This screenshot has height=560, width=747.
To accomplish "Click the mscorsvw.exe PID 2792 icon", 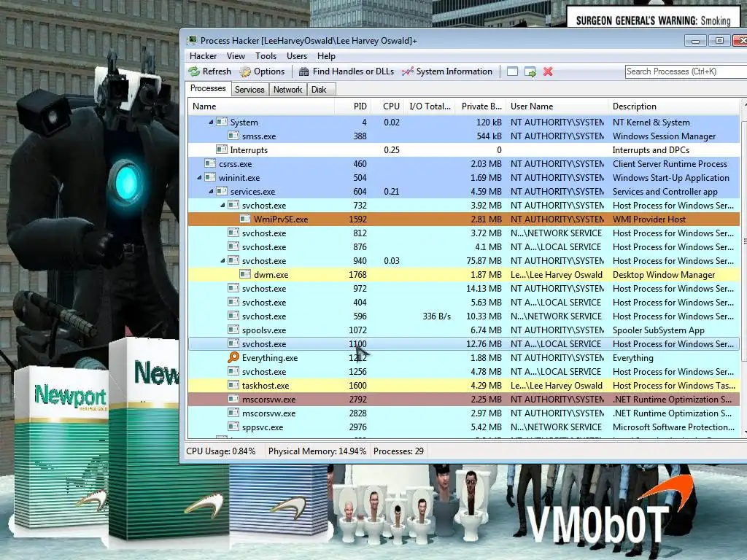I will (x=233, y=399).
